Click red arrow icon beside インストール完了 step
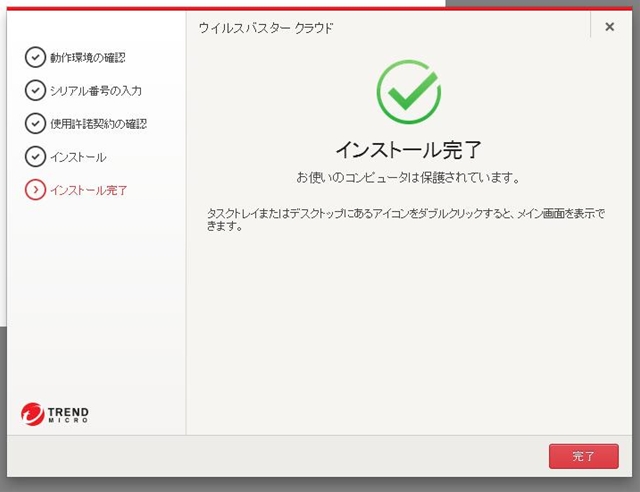 click(x=35, y=190)
